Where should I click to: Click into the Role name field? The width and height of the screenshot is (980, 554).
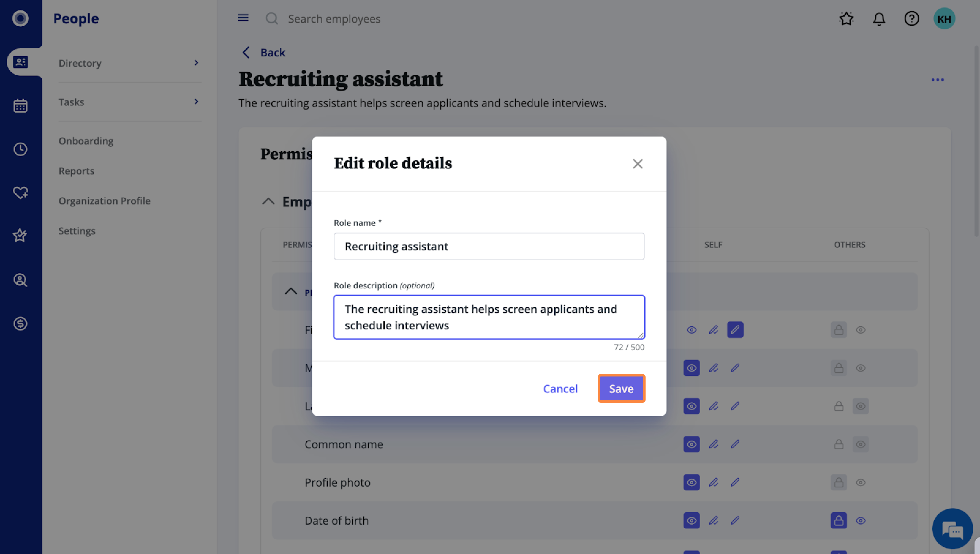(489, 247)
